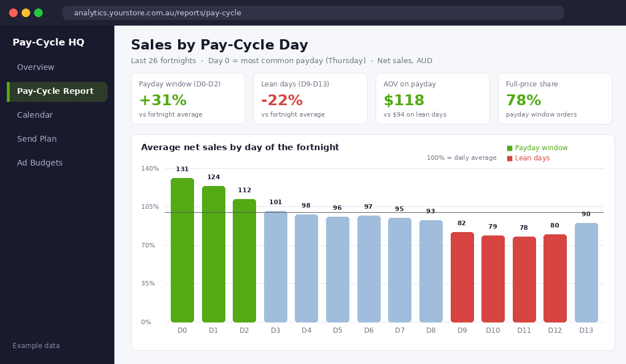Click the Lean days legend label
Viewport: 626px width, 364px height.
pos(532,158)
